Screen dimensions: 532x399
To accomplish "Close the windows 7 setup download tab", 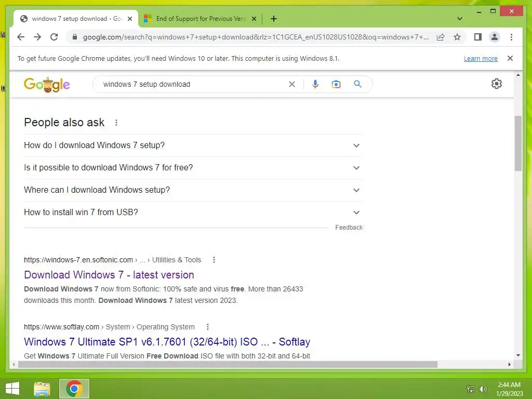I will pos(129,19).
